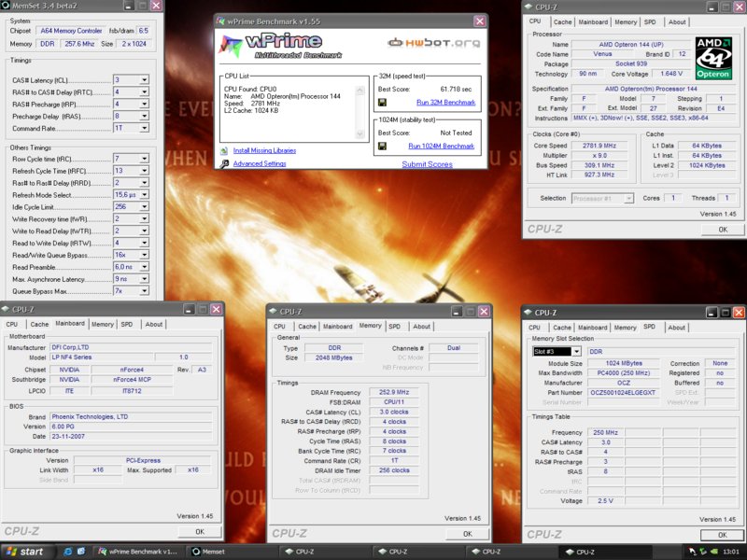
Task: Click OK in the Mainboard CPU-Z window
Action: [200, 532]
